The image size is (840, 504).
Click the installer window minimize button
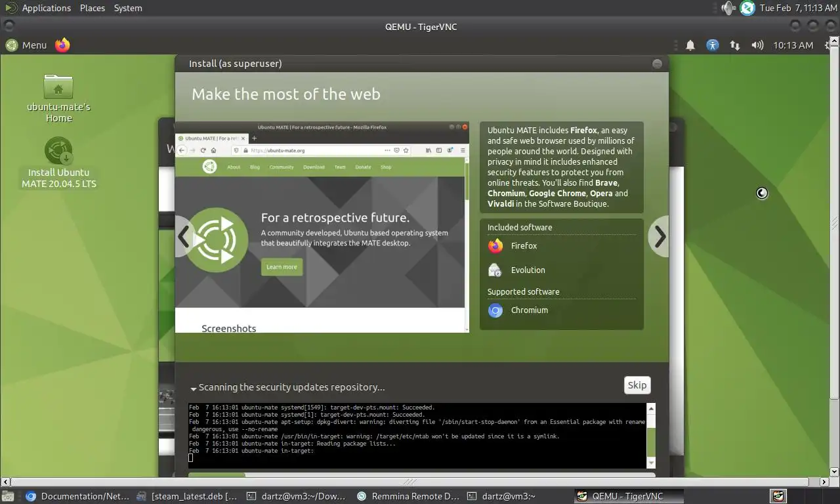pos(657,64)
